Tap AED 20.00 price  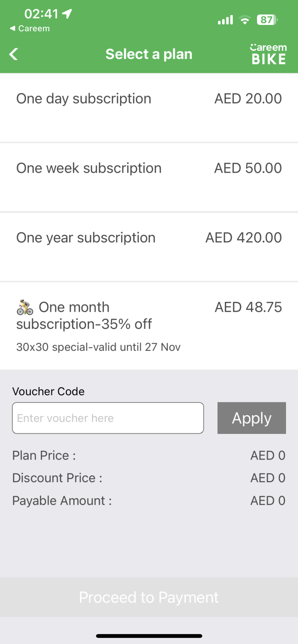click(248, 99)
